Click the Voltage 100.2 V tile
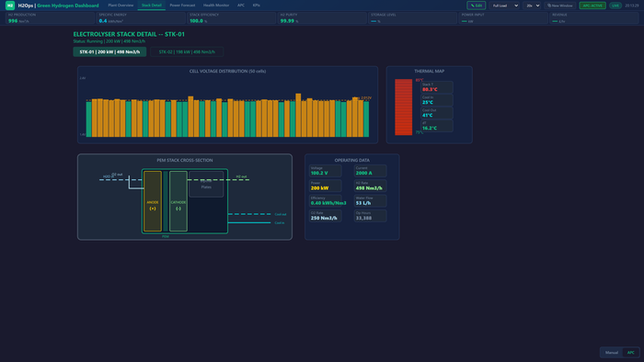 [326, 171]
